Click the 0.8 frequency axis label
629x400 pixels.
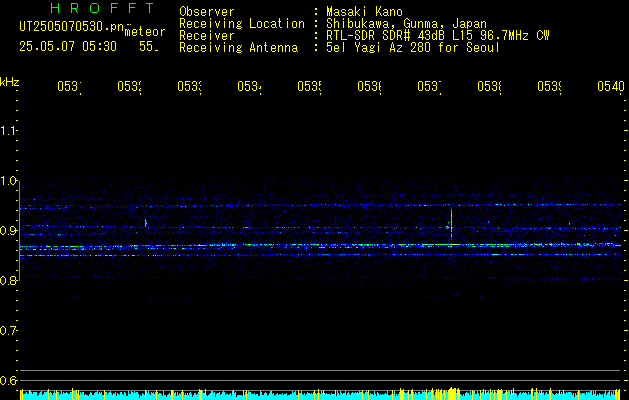click(x=8, y=281)
